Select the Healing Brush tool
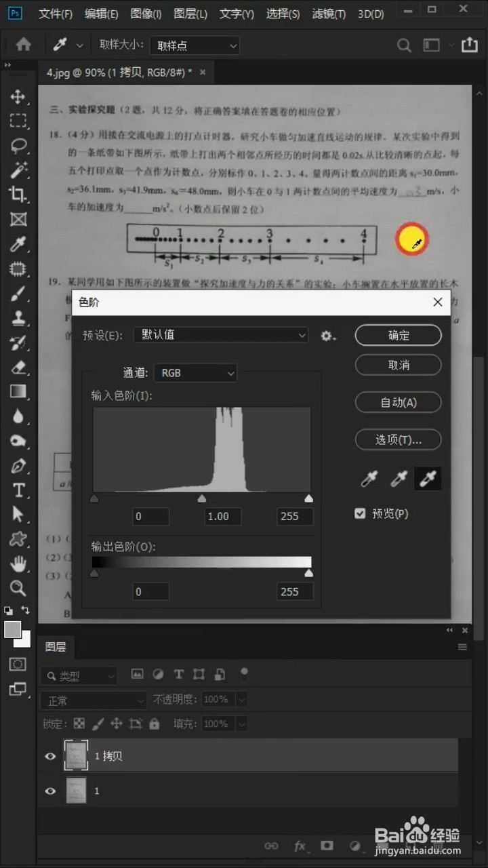The height and width of the screenshot is (868, 488). pyautogui.click(x=18, y=269)
